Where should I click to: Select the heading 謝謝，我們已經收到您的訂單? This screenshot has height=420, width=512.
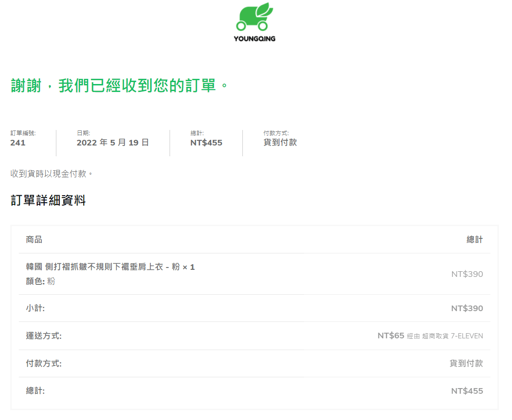[x=119, y=85]
